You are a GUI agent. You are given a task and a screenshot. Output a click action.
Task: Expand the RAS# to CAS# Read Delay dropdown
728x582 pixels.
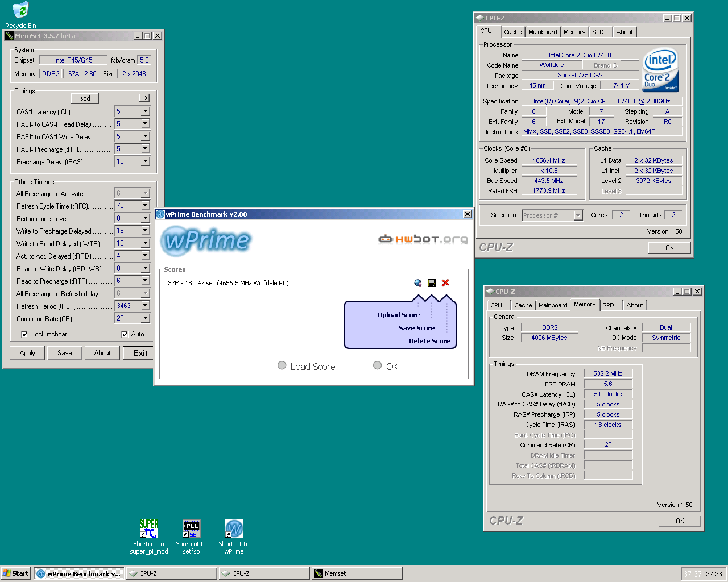click(146, 124)
